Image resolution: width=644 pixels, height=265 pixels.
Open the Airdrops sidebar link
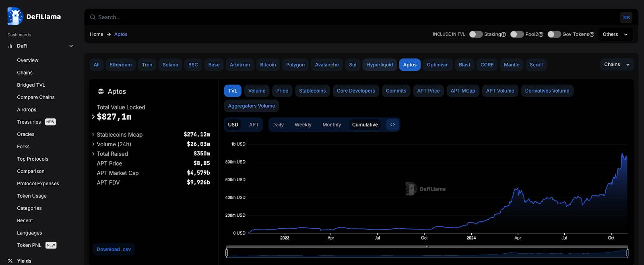click(x=27, y=110)
